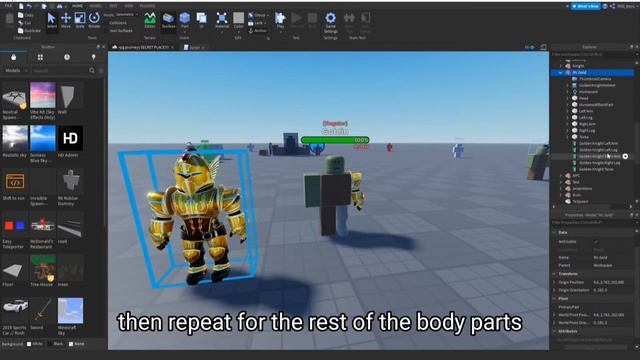Select the Tree House thumbnail in Toolbox
Image resolution: width=640 pixels, height=360 pixels.
(x=42, y=267)
